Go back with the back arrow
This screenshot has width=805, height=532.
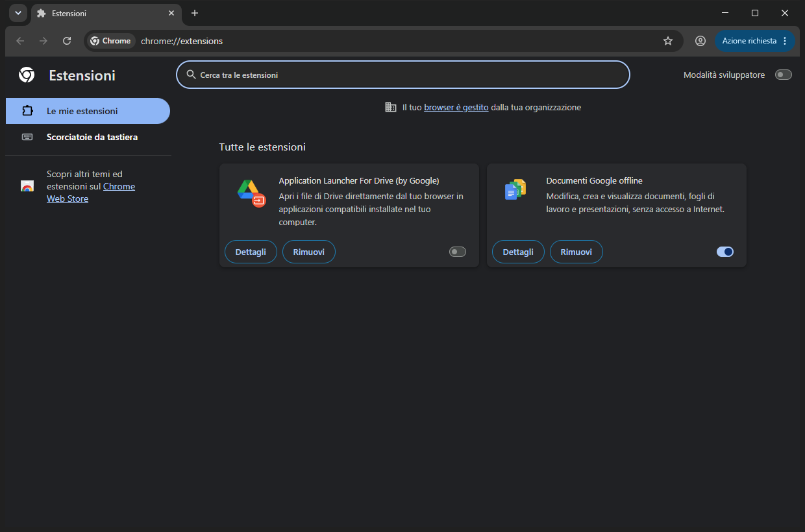point(20,41)
